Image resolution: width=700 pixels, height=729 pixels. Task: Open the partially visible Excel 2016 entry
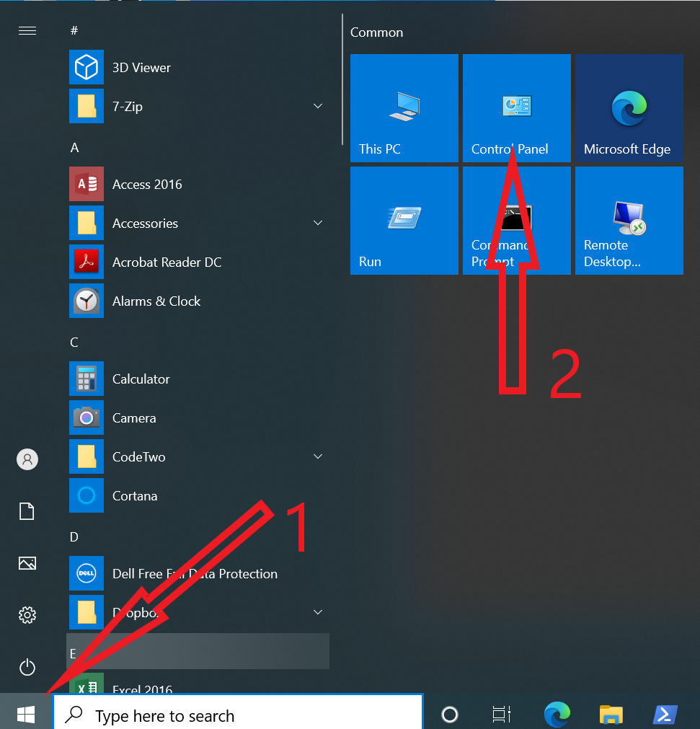pos(198,684)
